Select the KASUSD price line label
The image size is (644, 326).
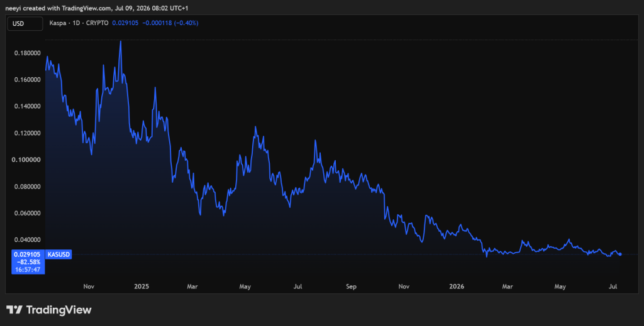(x=58, y=254)
